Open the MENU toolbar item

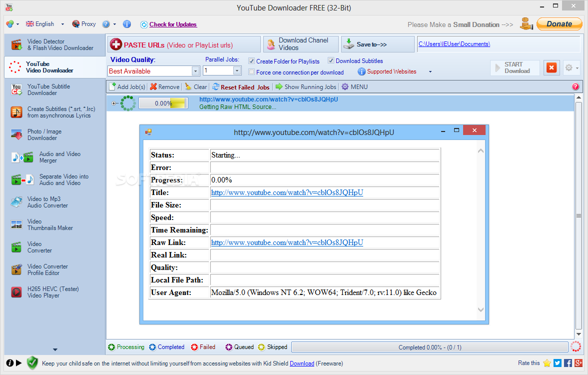(354, 87)
